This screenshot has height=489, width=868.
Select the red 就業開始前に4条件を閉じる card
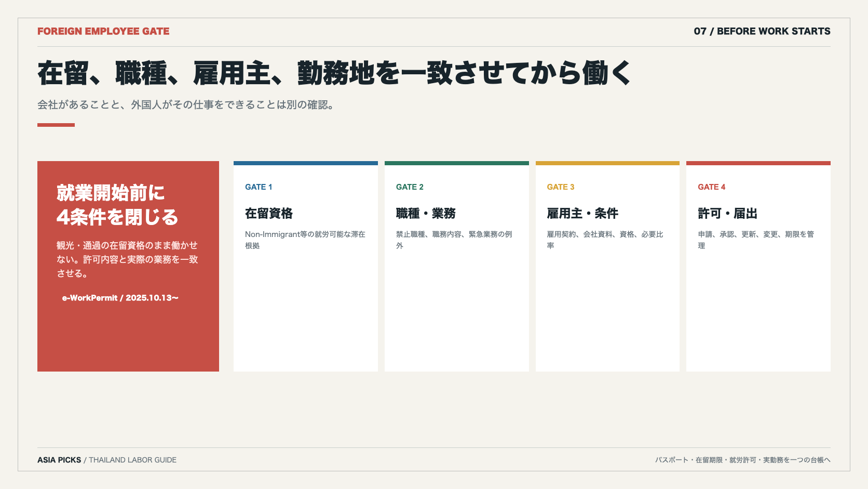coord(128,266)
